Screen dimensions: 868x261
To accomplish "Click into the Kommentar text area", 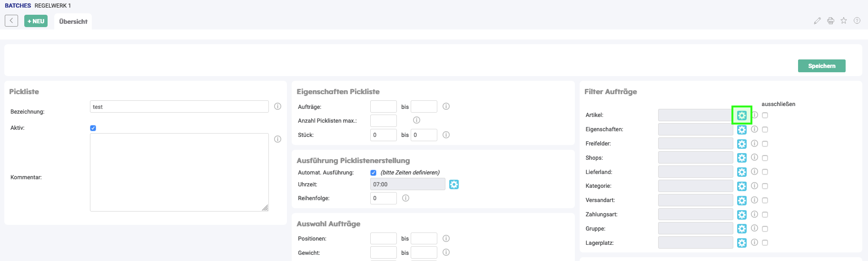I will pyautogui.click(x=179, y=172).
